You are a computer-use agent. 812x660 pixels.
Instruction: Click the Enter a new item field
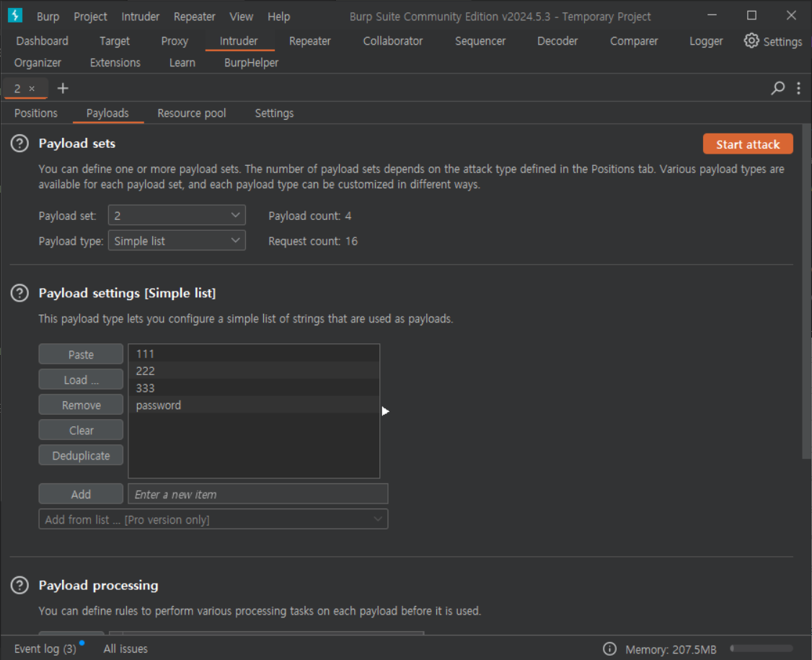coord(258,494)
